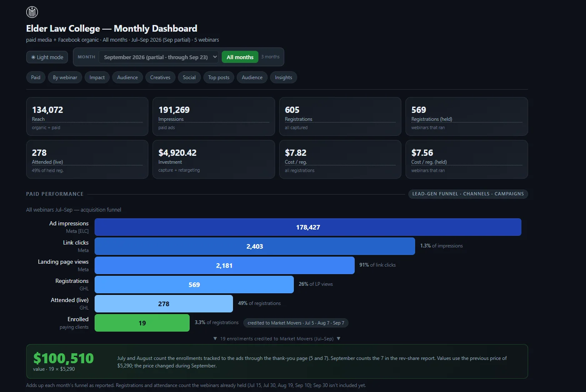Open the Audience tab next to Impact
This screenshot has width=586, height=392.
click(x=128, y=77)
